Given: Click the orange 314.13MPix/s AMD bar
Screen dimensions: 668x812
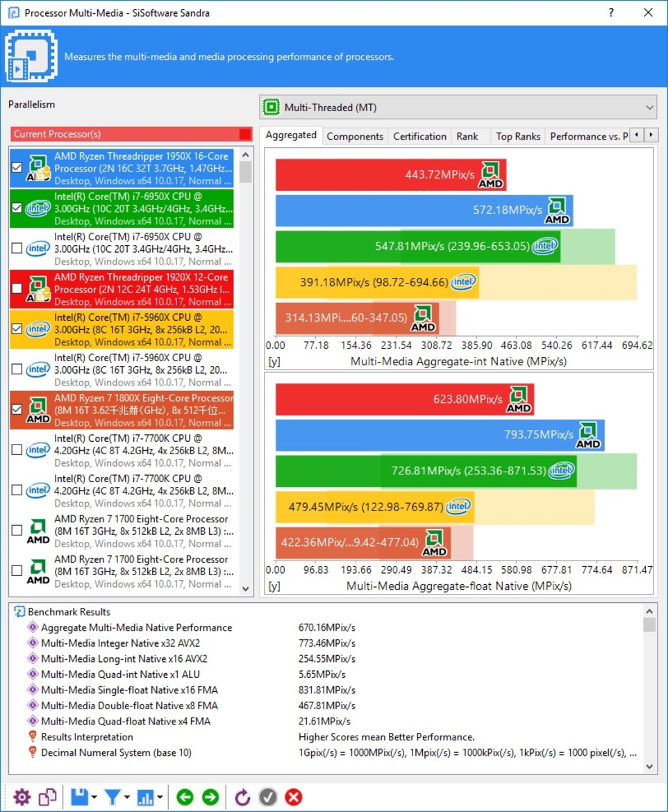Looking at the screenshot, I should pos(357,318).
